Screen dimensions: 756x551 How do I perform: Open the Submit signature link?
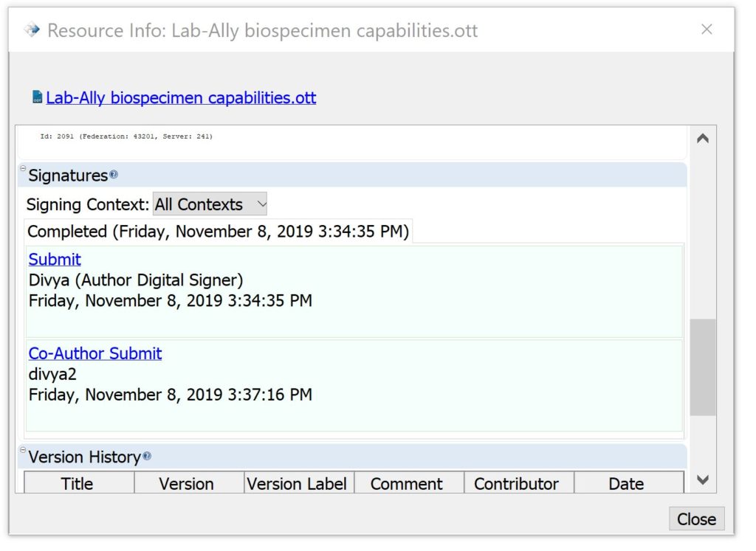point(55,260)
